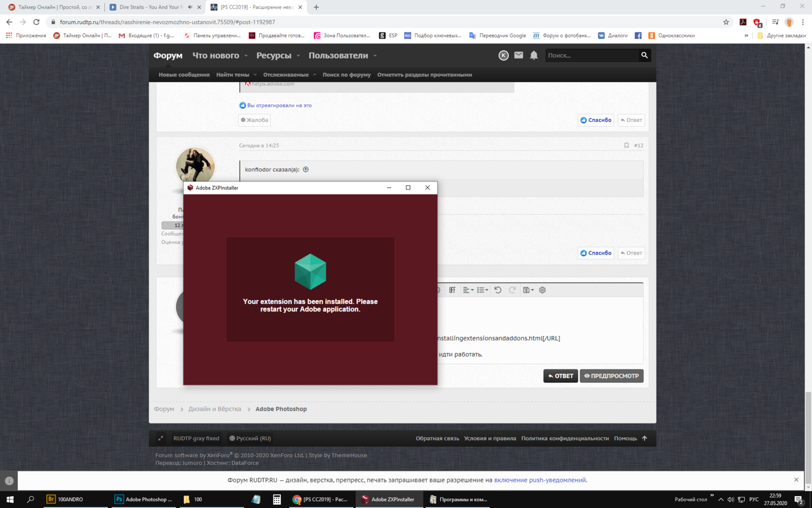Expand the 'Отслеживаемые' dropdown
The height and width of the screenshot is (508, 812).
pos(315,75)
